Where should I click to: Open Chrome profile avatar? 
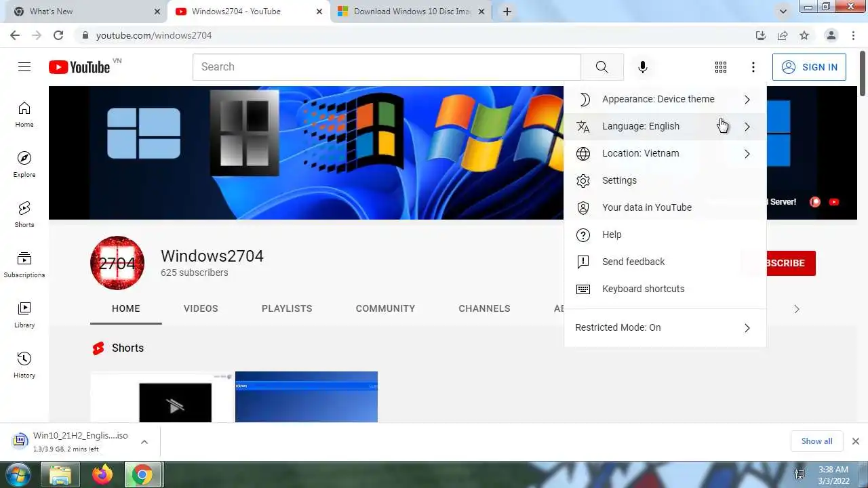point(831,35)
